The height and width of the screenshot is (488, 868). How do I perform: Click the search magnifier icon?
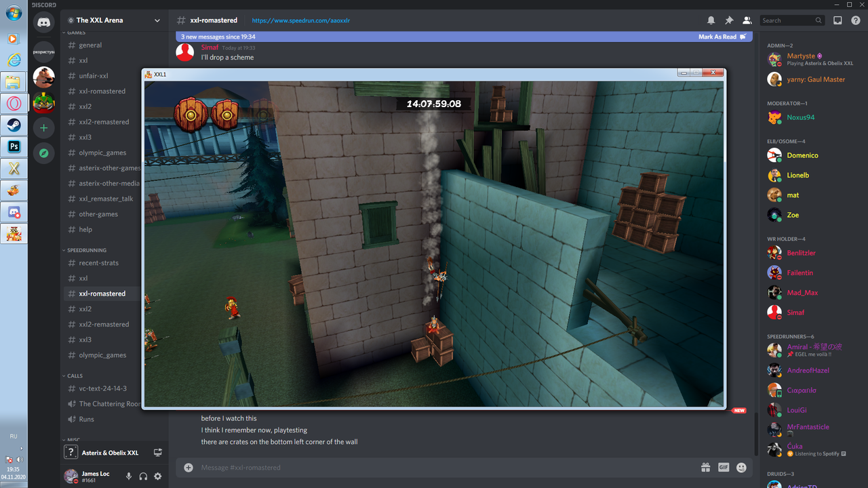point(818,20)
